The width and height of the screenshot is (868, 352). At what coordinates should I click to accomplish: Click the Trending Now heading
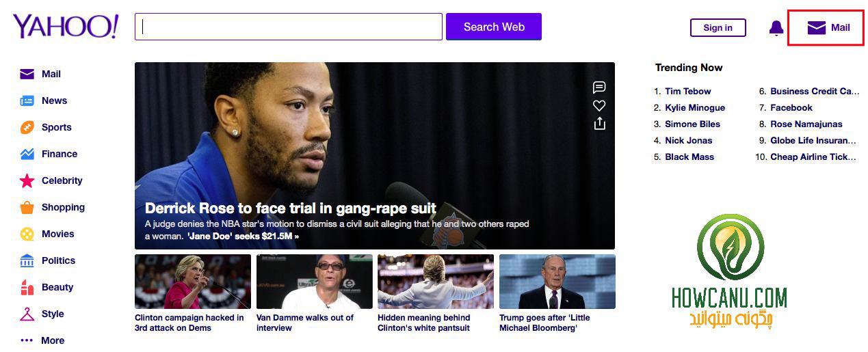pos(689,68)
